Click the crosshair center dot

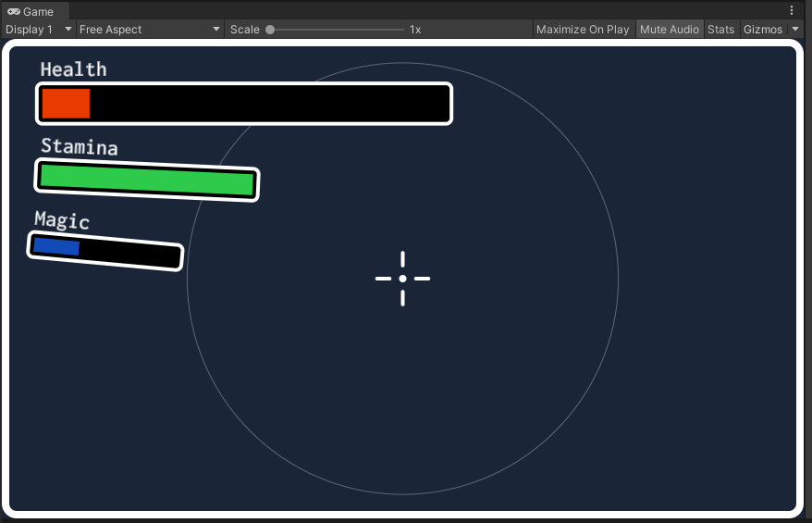[x=402, y=279]
